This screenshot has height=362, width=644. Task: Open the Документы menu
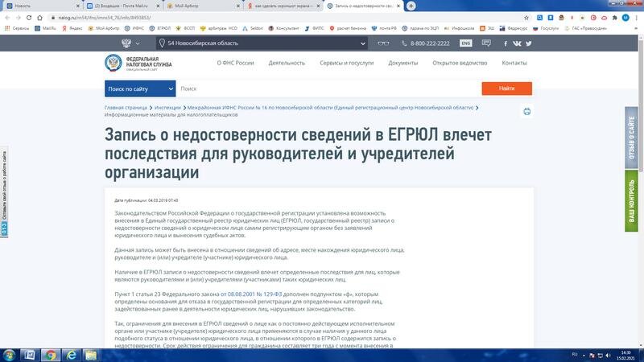(x=403, y=63)
